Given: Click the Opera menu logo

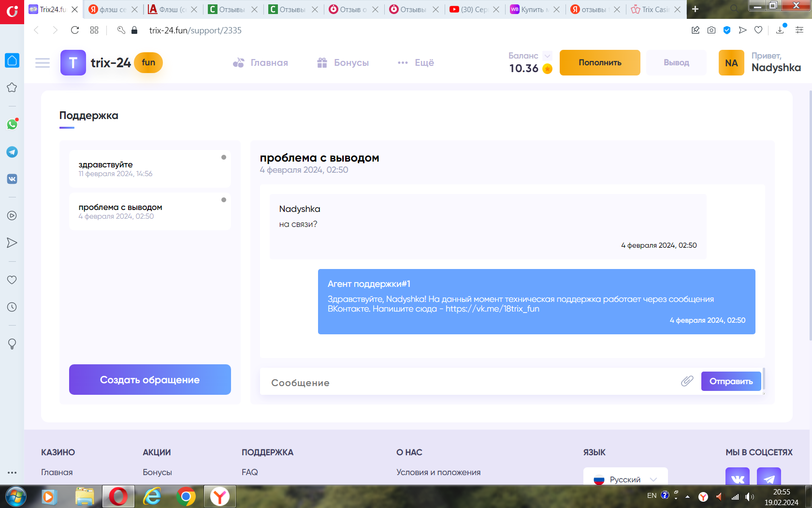Looking at the screenshot, I should (12, 12).
